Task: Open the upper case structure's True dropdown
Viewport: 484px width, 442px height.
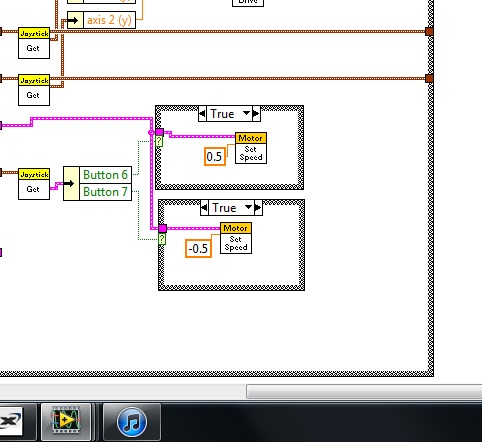Action: (x=246, y=114)
